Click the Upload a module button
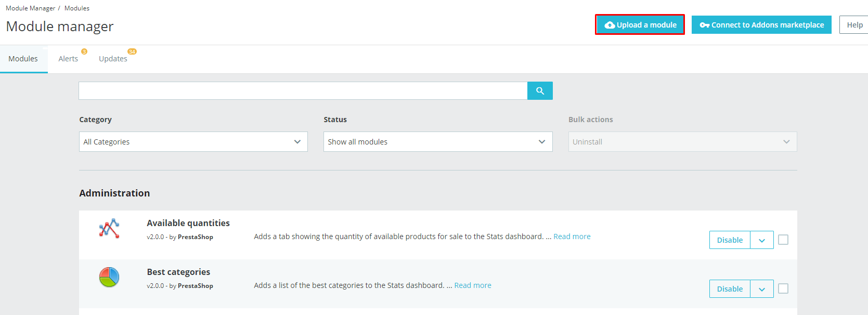 tap(640, 25)
